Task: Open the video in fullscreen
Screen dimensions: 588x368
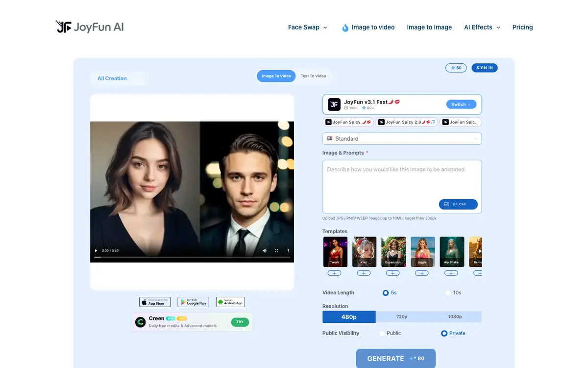Action: pyautogui.click(x=276, y=251)
